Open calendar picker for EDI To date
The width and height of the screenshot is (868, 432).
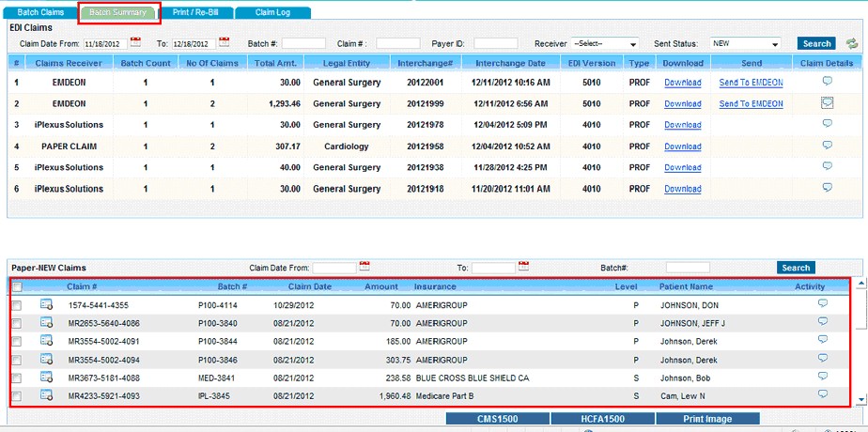pyautogui.click(x=224, y=42)
